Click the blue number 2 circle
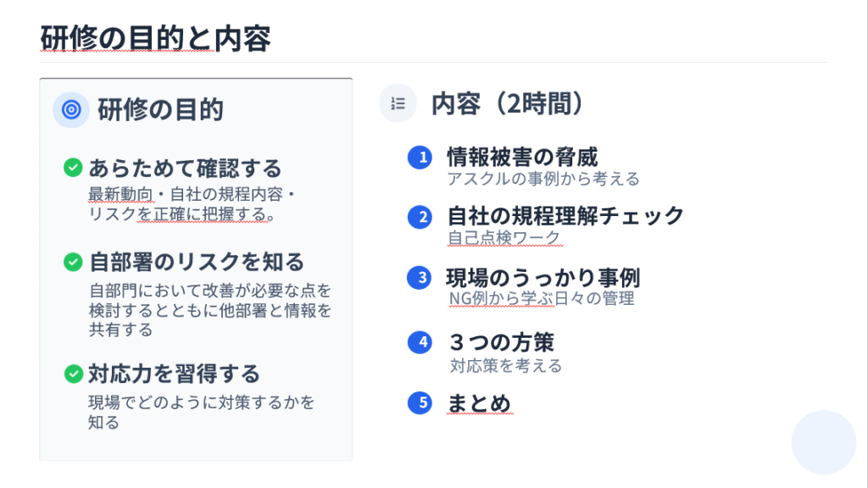The image size is (868, 488). [419, 217]
